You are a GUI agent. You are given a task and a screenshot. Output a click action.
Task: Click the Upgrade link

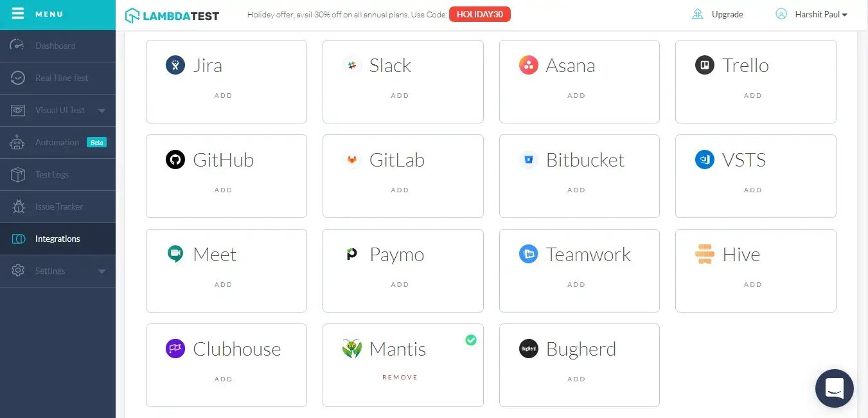[727, 14]
